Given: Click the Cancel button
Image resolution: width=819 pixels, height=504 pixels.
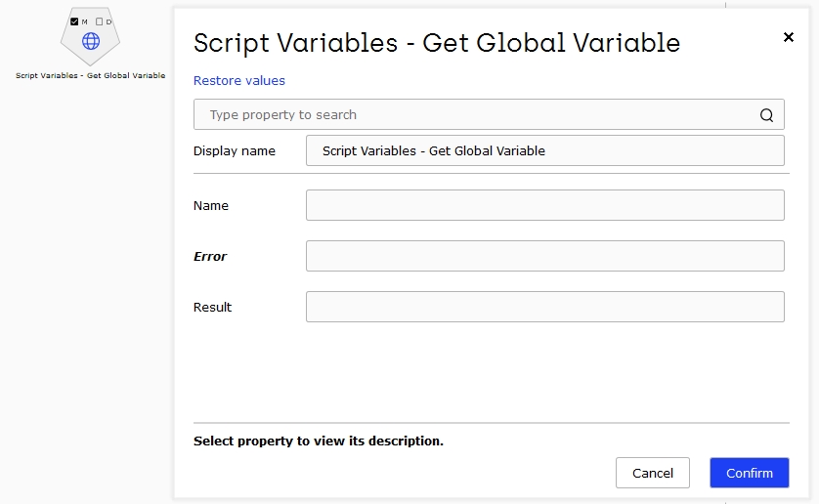Looking at the screenshot, I should tap(653, 473).
